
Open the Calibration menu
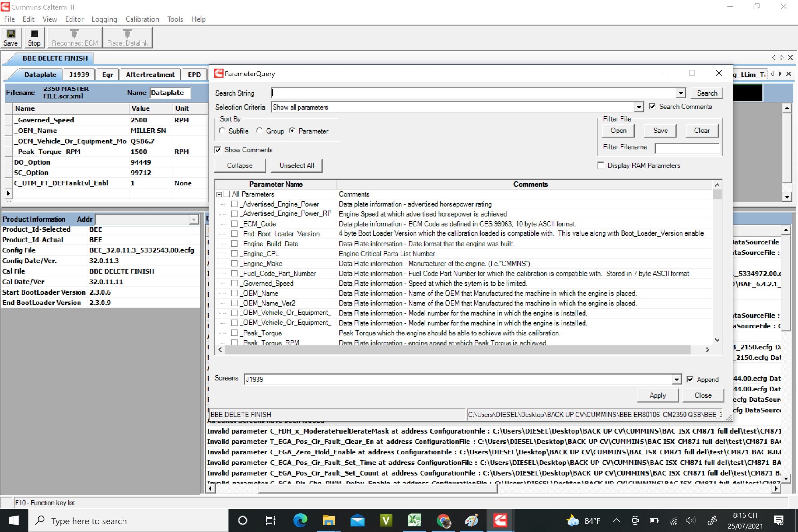click(x=142, y=19)
